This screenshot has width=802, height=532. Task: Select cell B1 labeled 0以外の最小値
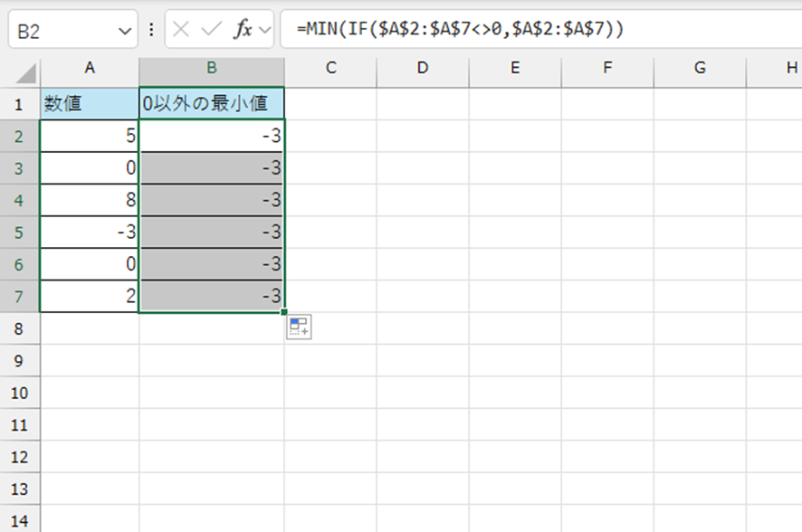211,104
